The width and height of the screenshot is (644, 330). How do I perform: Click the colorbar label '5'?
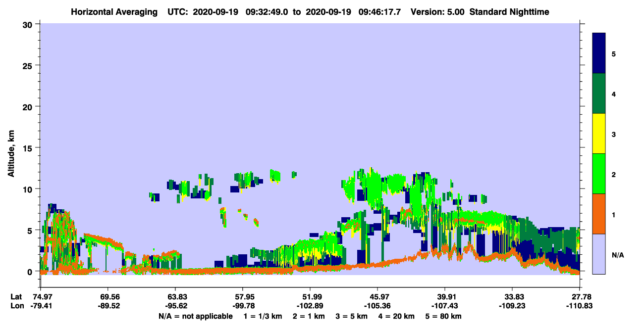coord(614,53)
